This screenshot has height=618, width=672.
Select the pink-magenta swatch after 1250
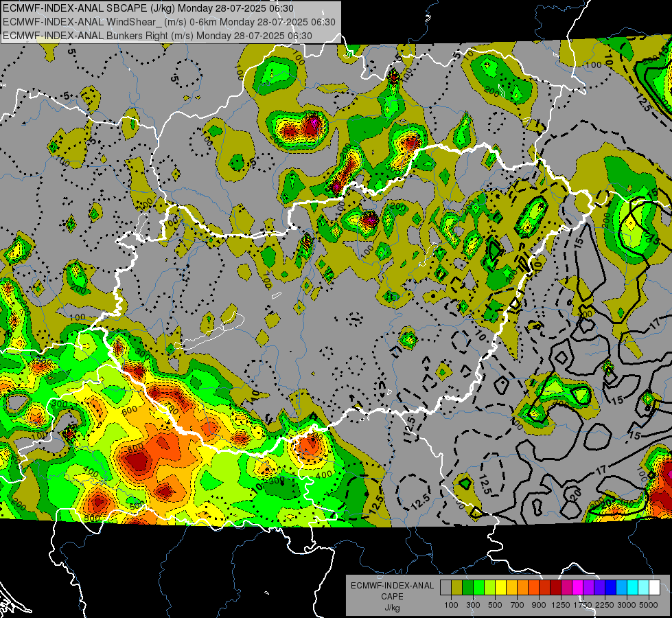pyautogui.click(x=566, y=588)
